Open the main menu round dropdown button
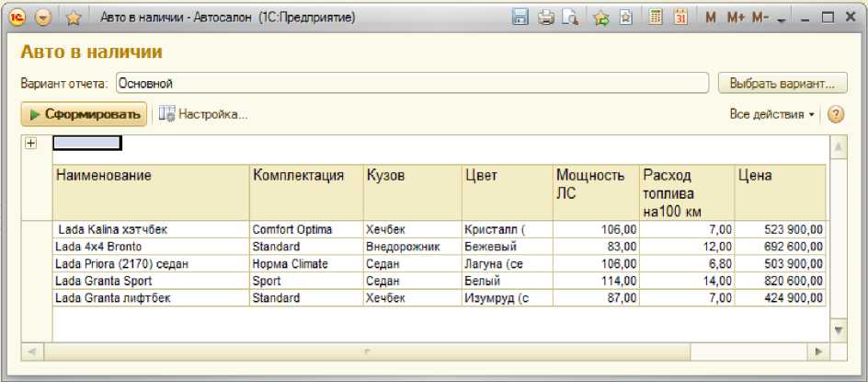The image size is (868, 382). pos(43,18)
